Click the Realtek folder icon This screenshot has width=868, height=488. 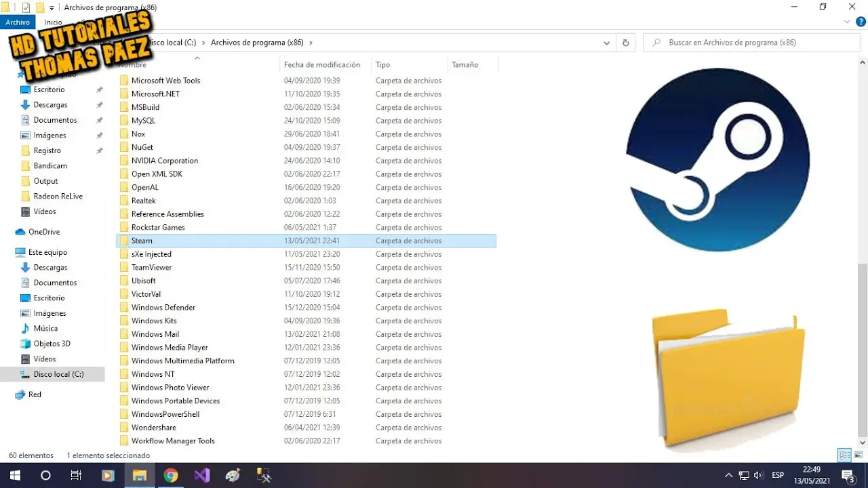click(x=124, y=201)
